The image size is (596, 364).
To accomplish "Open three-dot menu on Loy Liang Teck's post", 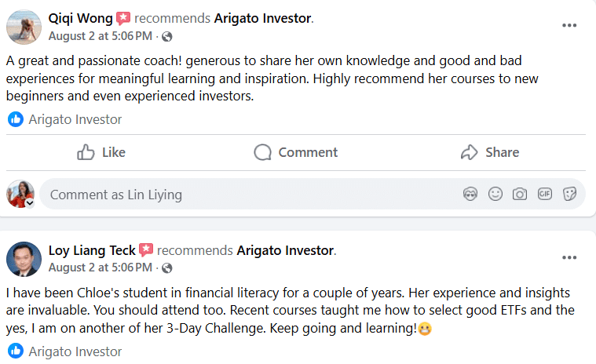I will (569, 257).
